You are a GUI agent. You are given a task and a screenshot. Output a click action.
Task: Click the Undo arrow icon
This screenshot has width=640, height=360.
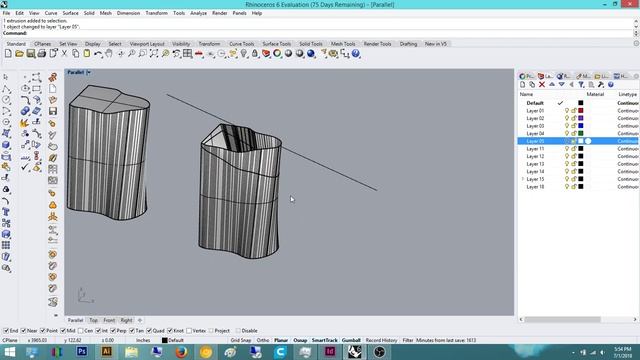coord(98,53)
